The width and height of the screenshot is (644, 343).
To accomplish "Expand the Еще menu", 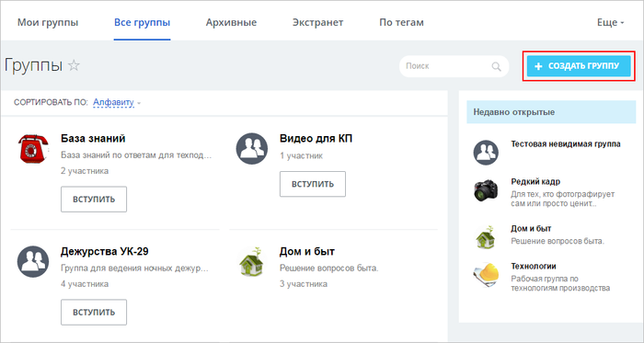I will coord(610,22).
